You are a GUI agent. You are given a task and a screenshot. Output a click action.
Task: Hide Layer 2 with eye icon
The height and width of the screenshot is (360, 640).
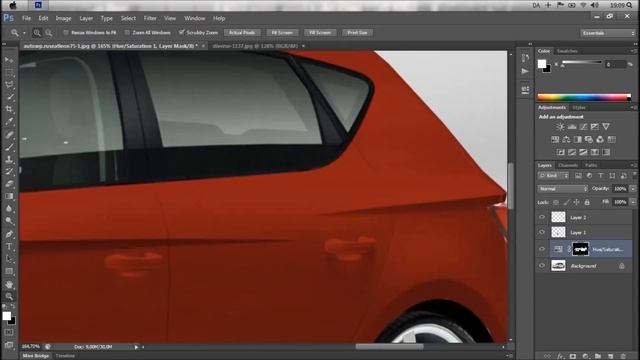click(542, 217)
